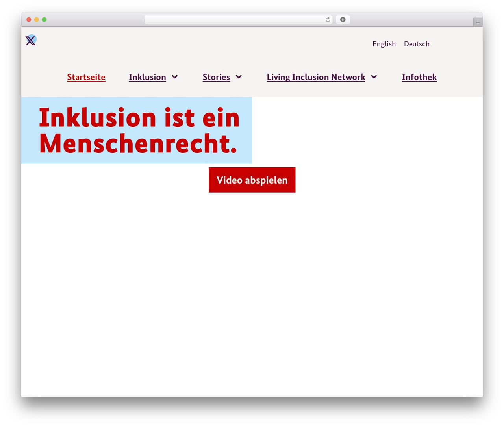Open the Stories menu item
504x427 pixels.
point(216,77)
